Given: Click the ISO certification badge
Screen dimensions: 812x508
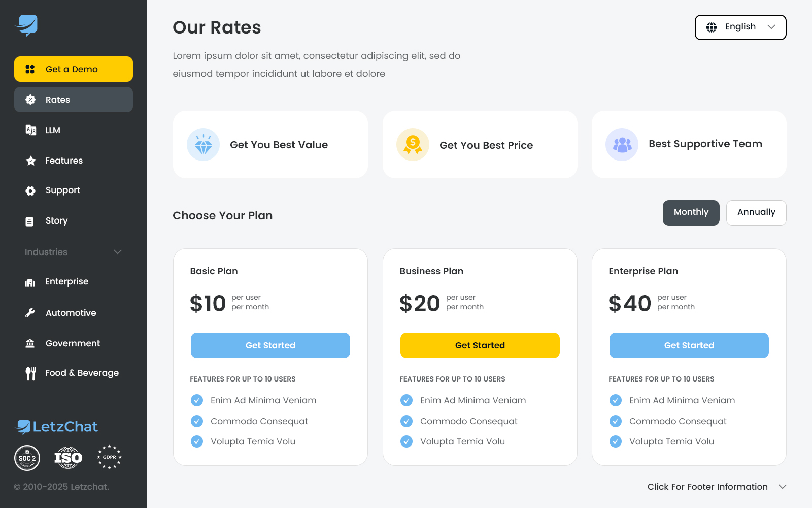Looking at the screenshot, I should pos(68,458).
